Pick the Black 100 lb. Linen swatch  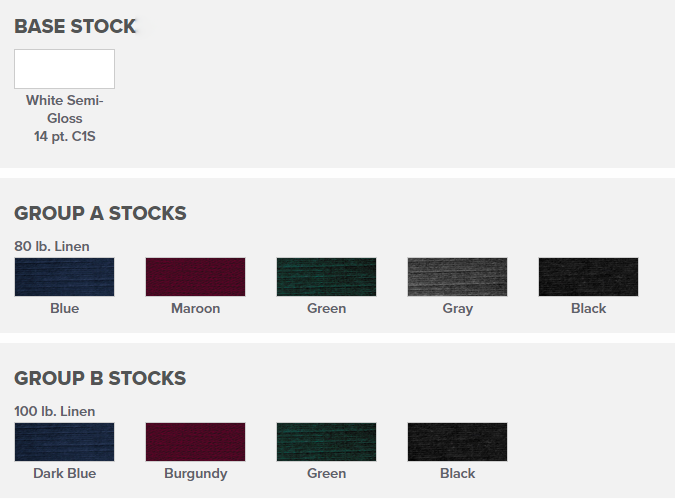(457, 442)
